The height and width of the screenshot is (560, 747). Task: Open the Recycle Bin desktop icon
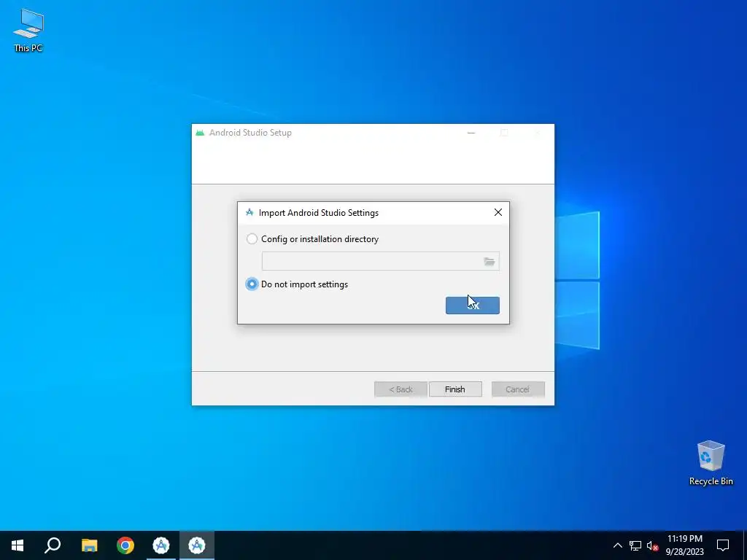tap(711, 463)
